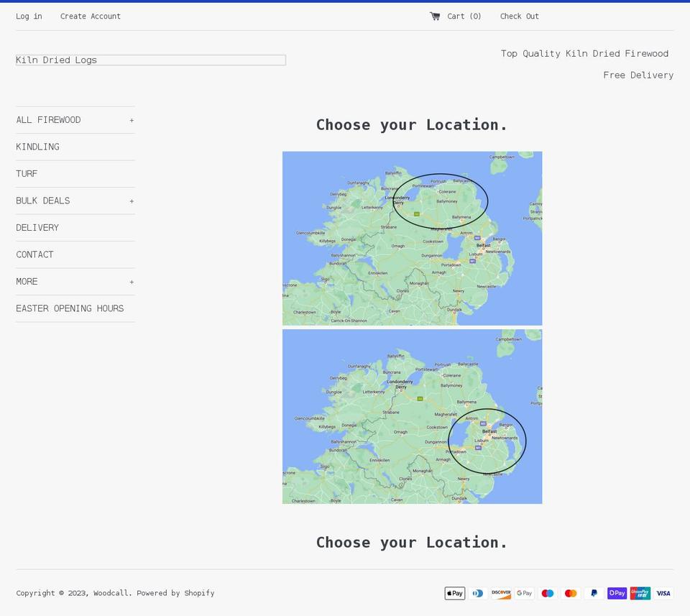Click the top Choose your Location heading

(412, 125)
